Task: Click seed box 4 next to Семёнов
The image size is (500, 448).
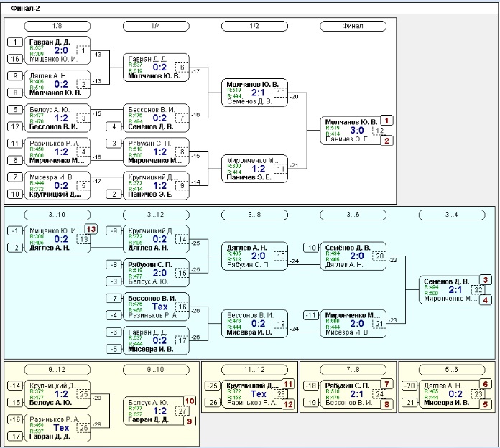Action: (114, 126)
